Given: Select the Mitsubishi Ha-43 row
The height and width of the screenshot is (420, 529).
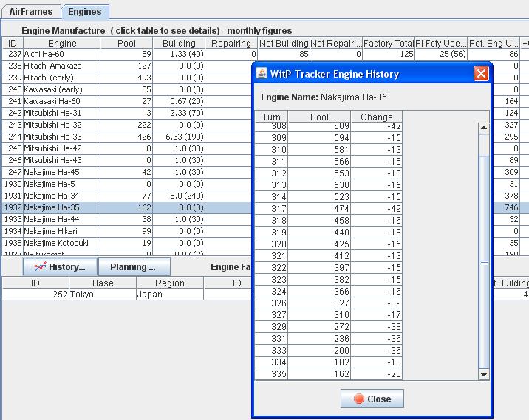Looking at the screenshot, I should pos(127,160).
